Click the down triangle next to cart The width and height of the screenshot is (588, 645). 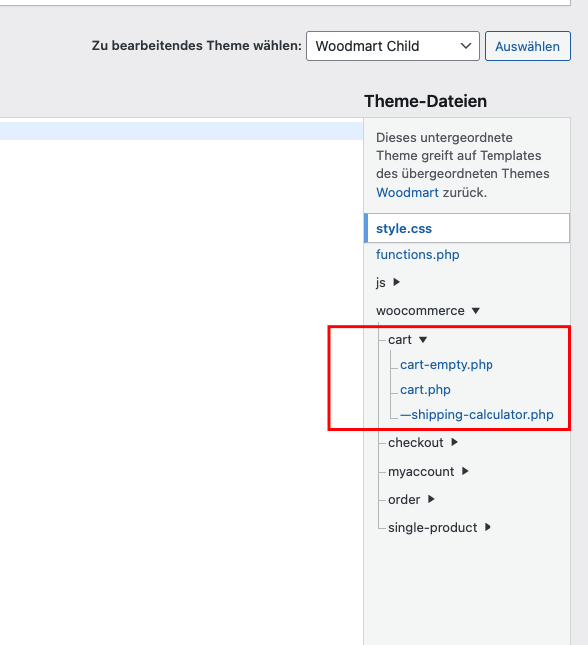[x=423, y=340]
